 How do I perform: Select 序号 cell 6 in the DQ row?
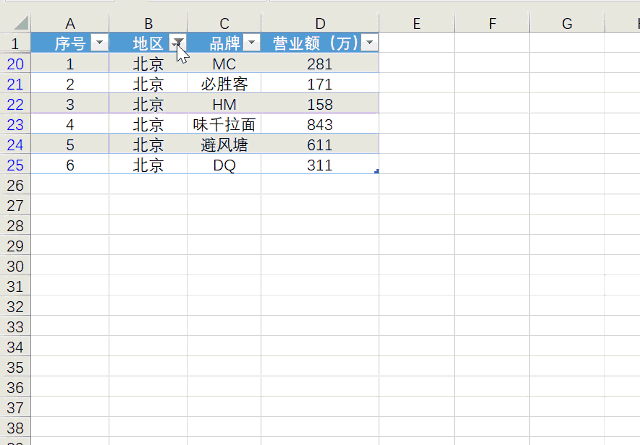[70, 165]
